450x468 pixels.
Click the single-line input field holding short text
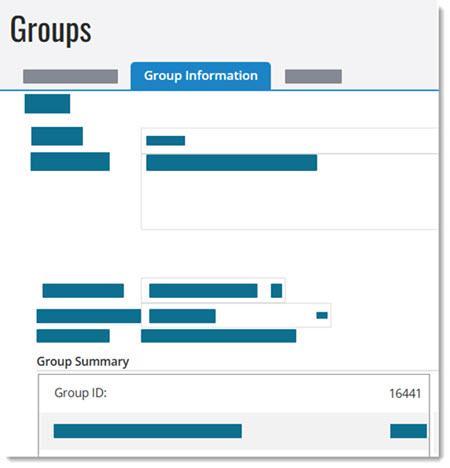click(x=290, y=141)
